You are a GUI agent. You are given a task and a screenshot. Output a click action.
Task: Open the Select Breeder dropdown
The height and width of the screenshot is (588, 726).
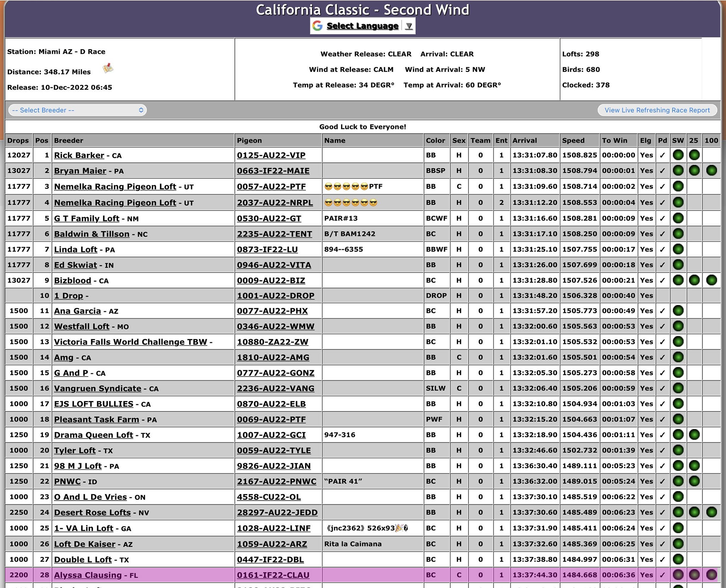coord(77,110)
